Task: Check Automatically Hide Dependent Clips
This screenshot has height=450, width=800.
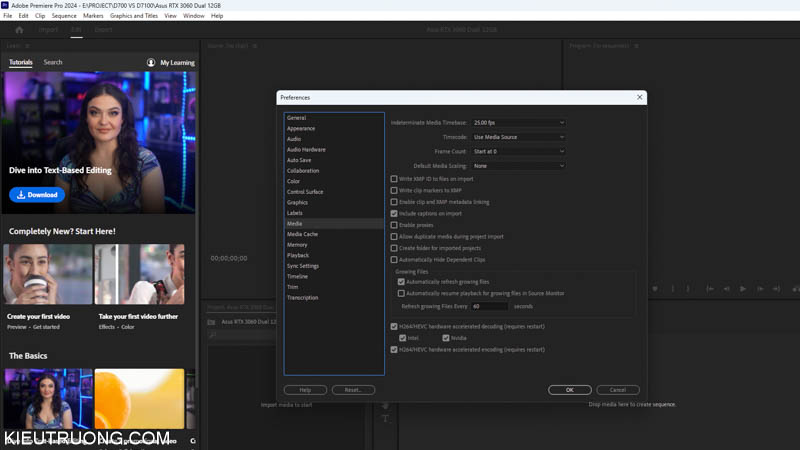Action: 394,260
